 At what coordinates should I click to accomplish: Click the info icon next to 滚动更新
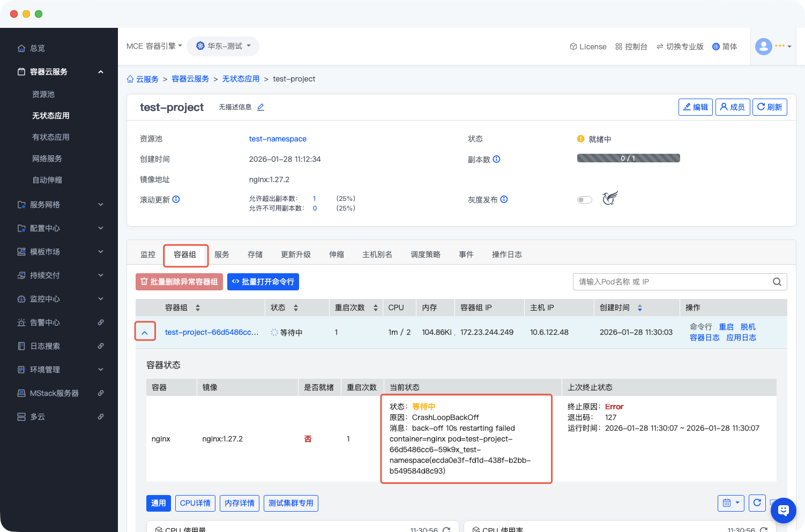coord(176,199)
